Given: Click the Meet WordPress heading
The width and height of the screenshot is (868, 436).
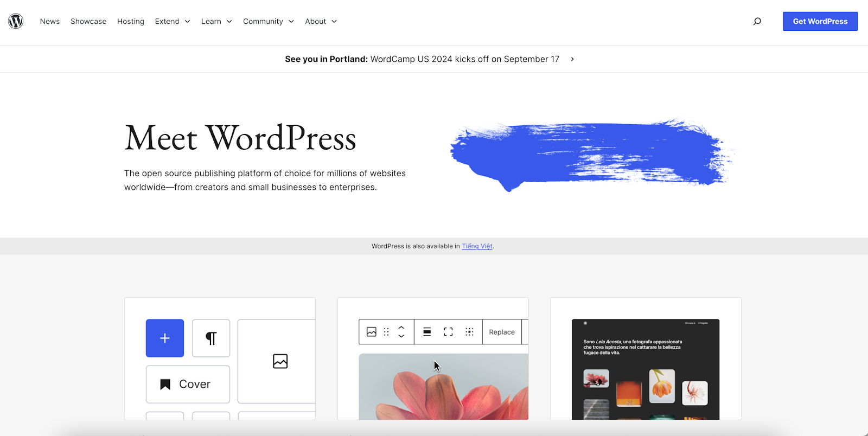Looking at the screenshot, I should click(240, 138).
